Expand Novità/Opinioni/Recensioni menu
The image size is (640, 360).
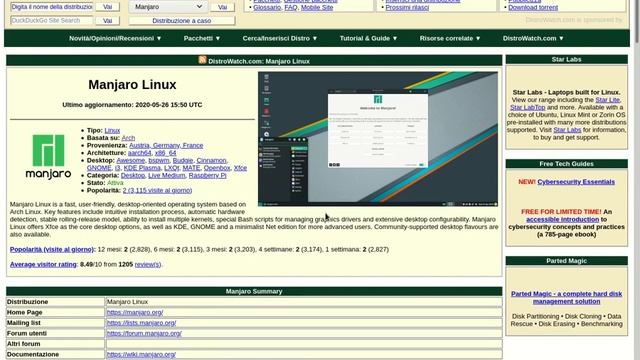pyautogui.click(x=115, y=38)
